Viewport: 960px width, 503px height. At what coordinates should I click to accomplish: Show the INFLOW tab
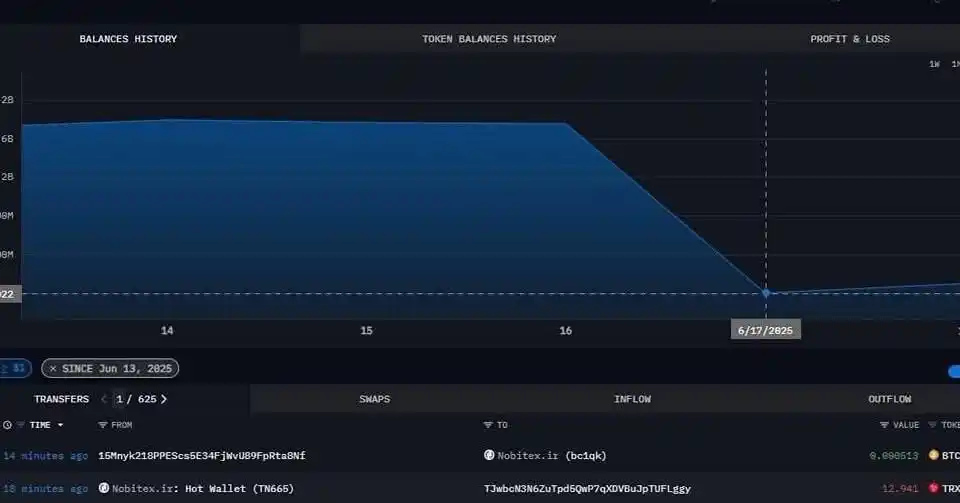(x=632, y=399)
